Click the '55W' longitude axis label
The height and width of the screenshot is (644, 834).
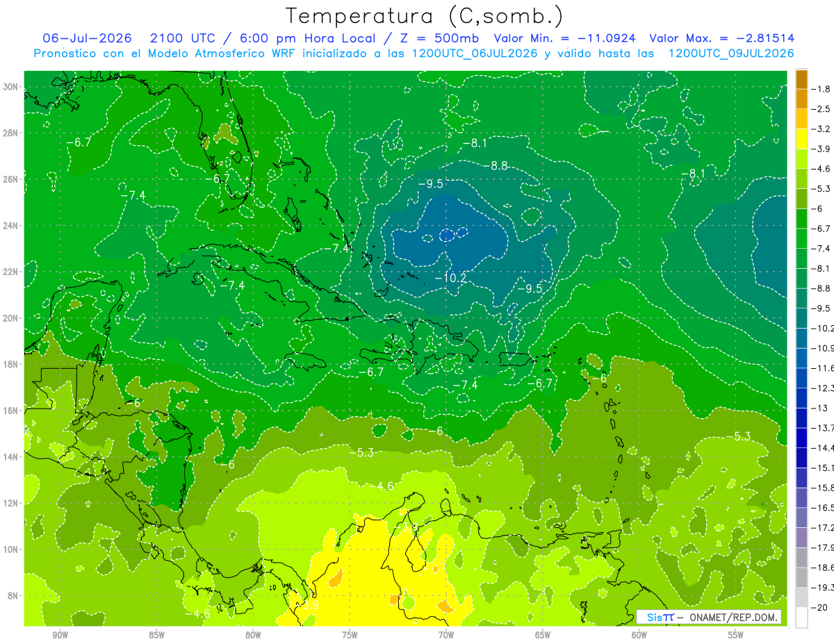736,635
